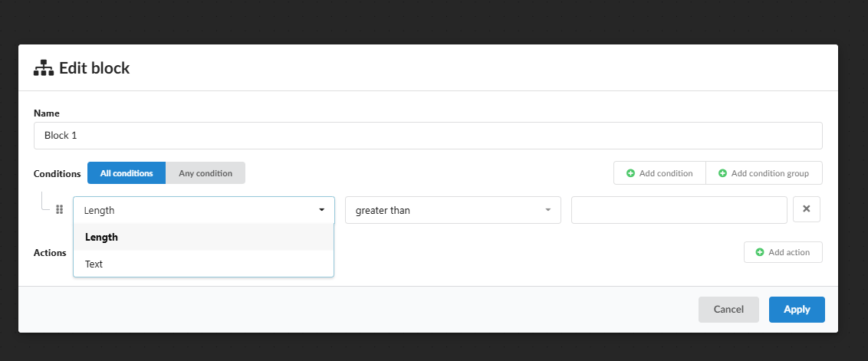Click Add condition button
Viewport: 868px width, 361px height.
[659, 173]
